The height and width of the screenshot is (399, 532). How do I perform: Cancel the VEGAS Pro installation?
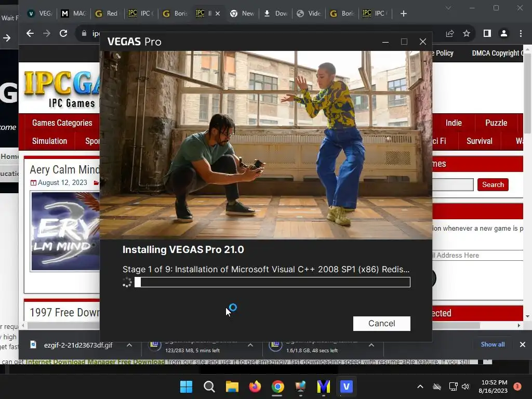tap(381, 323)
